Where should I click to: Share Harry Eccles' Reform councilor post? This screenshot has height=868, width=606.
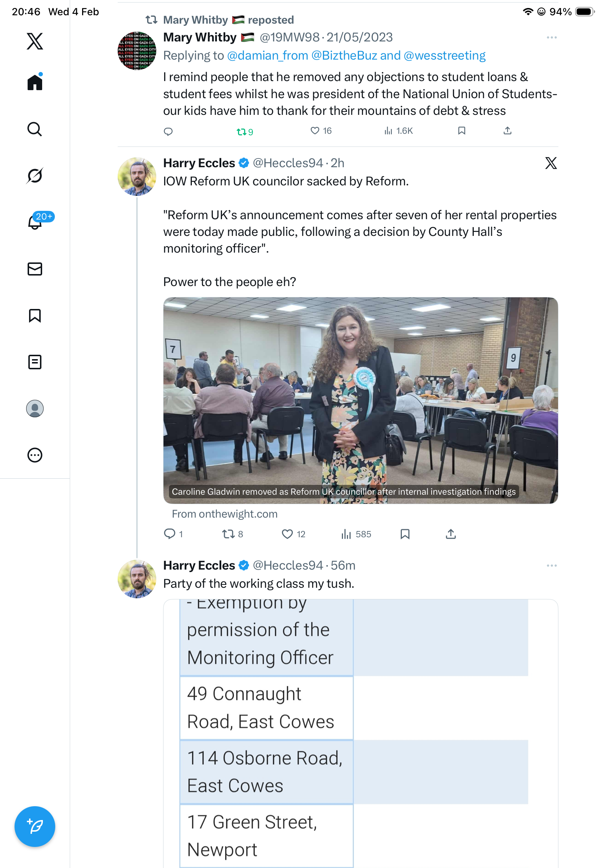451,534
